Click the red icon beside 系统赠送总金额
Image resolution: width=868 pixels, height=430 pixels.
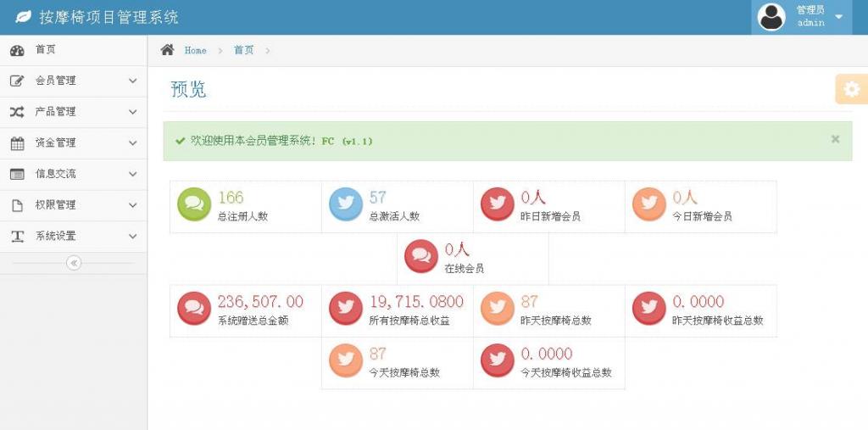pos(194,308)
